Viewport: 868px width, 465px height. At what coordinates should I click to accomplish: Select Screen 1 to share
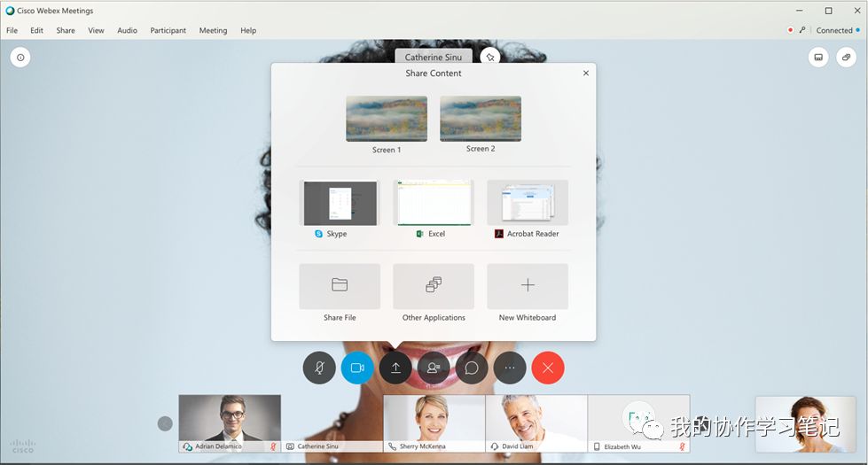387,119
